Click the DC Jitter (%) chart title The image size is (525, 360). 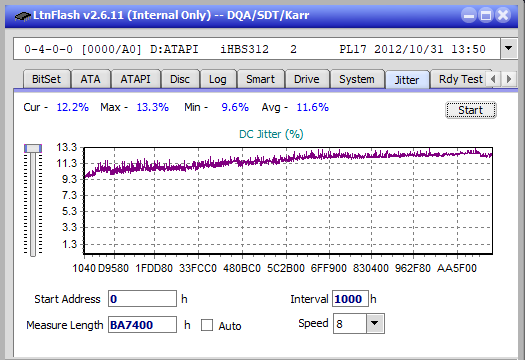pyautogui.click(x=271, y=134)
